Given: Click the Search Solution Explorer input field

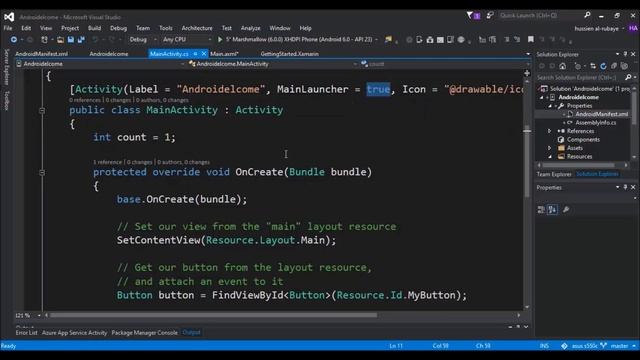Looking at the screenshot, I should point(580,77).
